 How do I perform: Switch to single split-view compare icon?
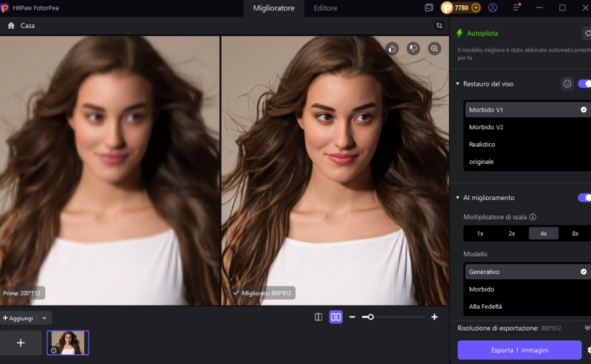[x=318, y=317]
